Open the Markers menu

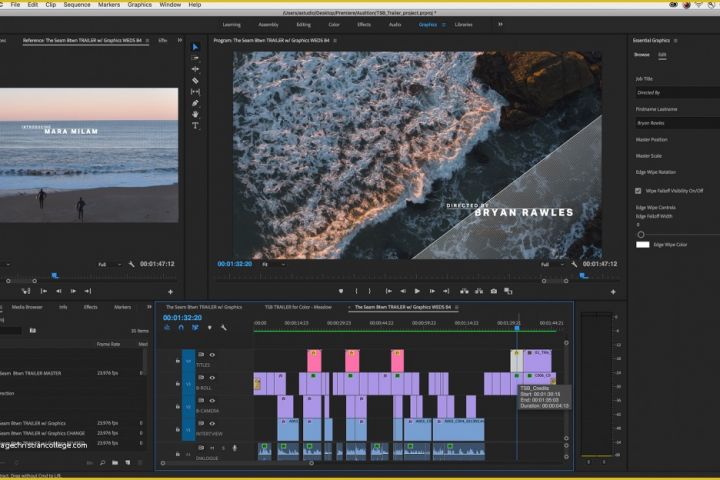tap(109, 5)
